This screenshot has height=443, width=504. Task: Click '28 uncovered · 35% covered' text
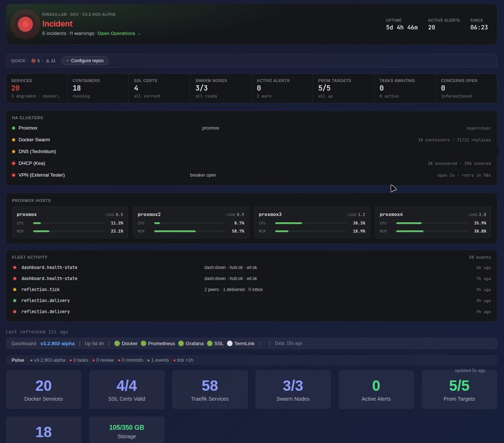(459, 163)
